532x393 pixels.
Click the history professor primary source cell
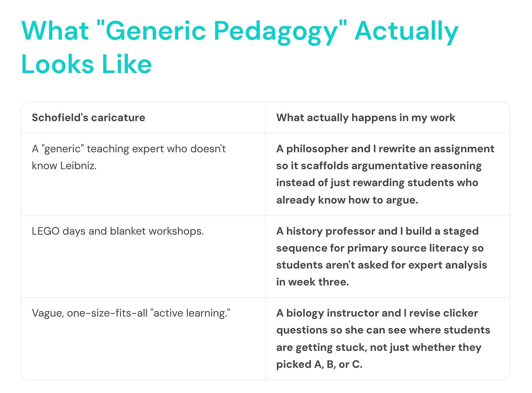pos(388,257)
